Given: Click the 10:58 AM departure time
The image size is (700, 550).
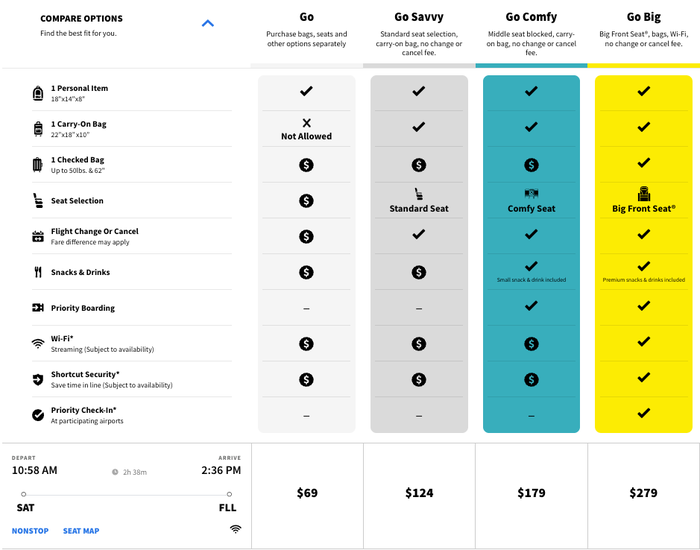Looking at the screenshot, I should 34,470.
